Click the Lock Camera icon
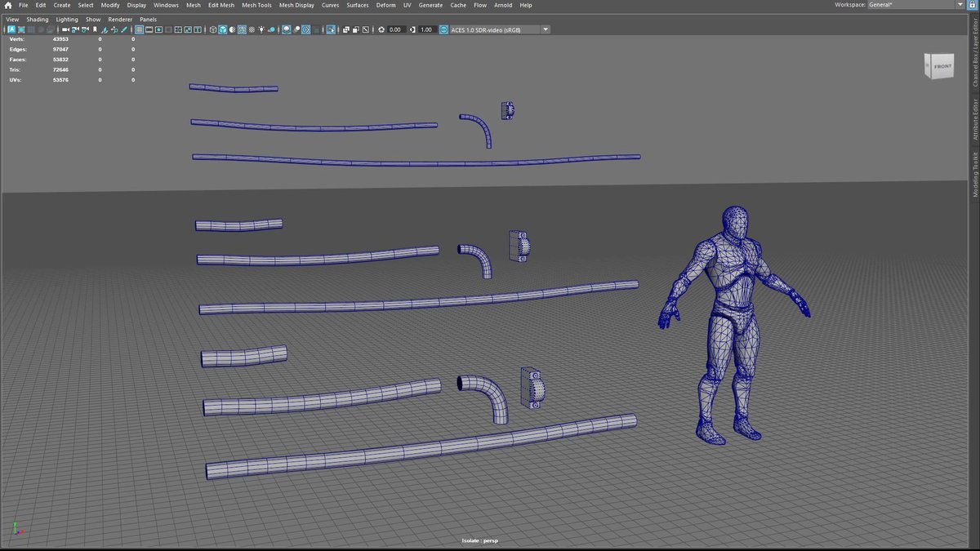This screenshot has width=980, height=551. click(x=75, y=29)
